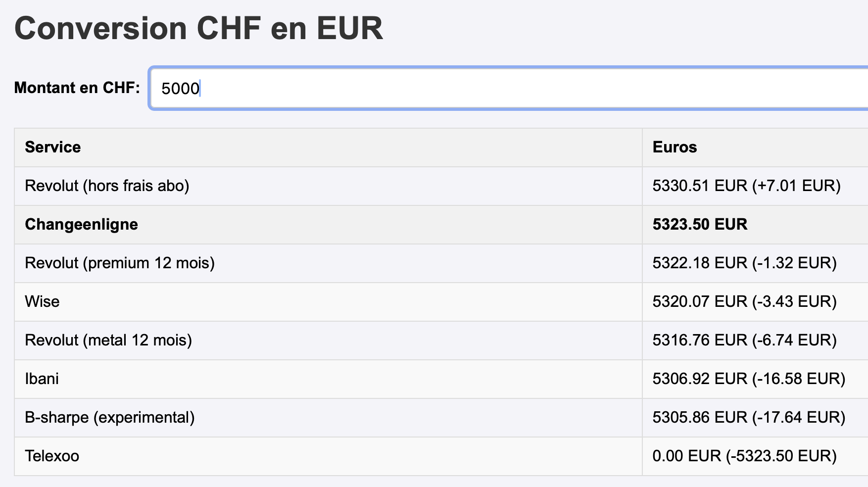Click the bold 5323.50 EUR Changeenligne amount

point(700,224)
